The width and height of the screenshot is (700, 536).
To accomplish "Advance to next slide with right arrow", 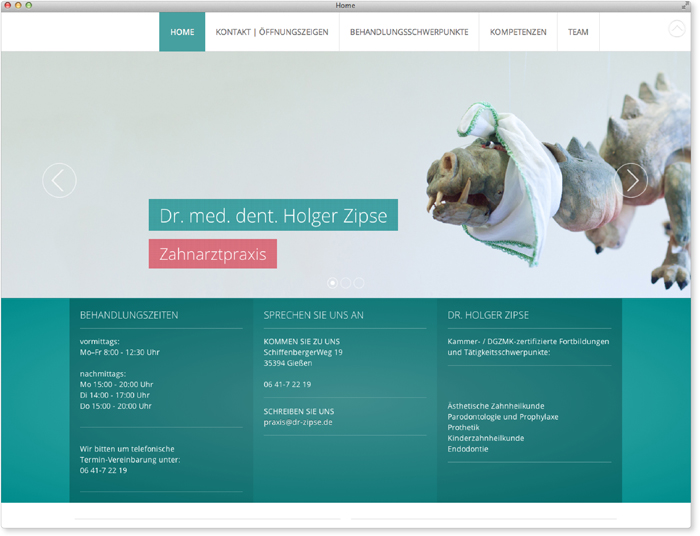I will (x=631, y=180).
